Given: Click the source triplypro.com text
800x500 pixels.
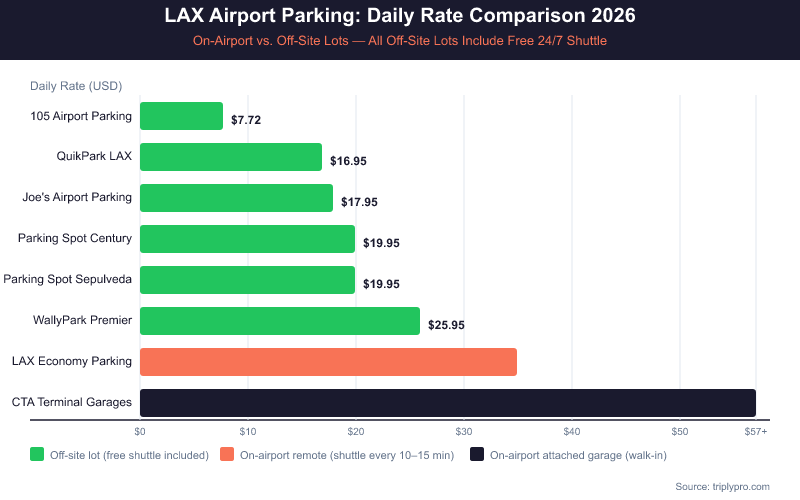Looking at the screenshot, I should click(723, 486).
